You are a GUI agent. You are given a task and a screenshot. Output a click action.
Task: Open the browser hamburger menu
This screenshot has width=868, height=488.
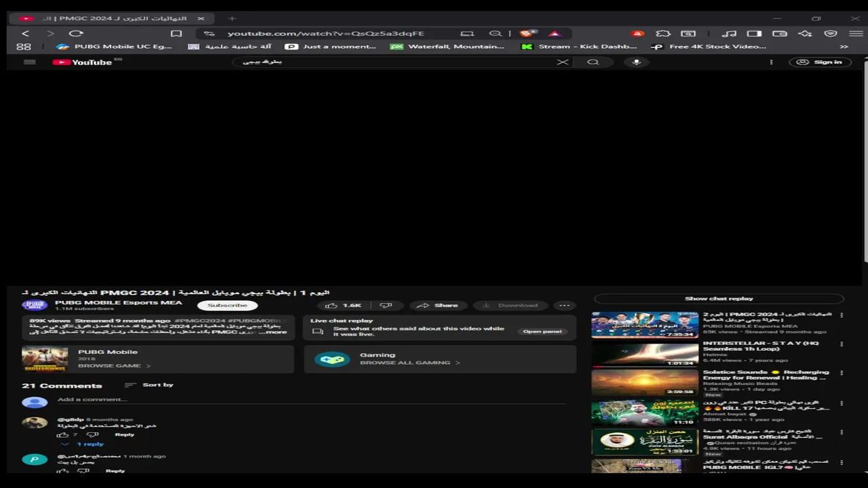tap(856, 33)
